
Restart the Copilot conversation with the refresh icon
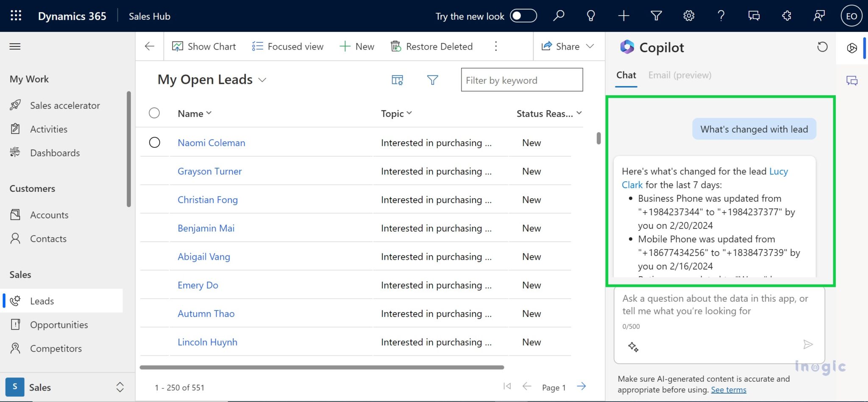coord(822,47)
